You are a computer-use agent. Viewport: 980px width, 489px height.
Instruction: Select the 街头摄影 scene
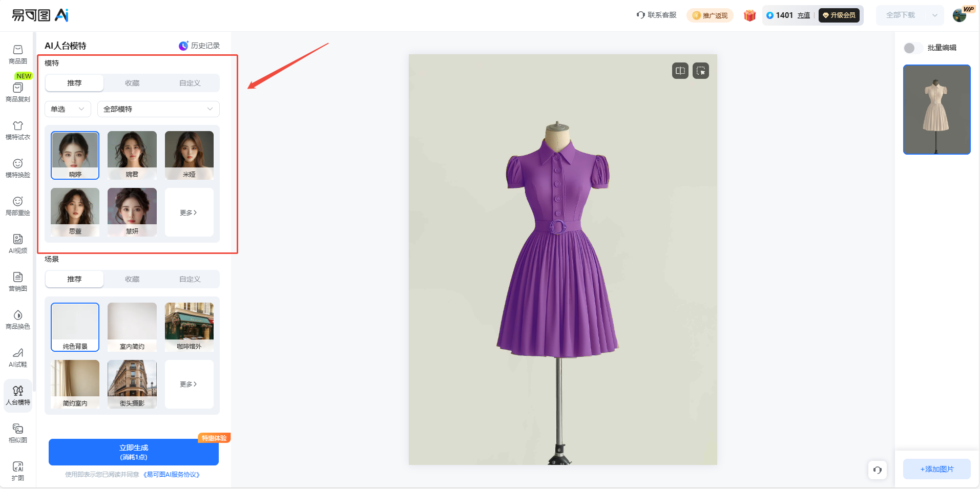(x=132, y=384)
